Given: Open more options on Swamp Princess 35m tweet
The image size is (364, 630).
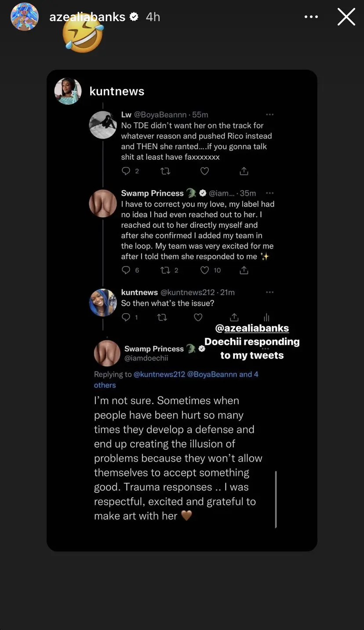Looking at the screenshot, I should click(x=270, y=193).
